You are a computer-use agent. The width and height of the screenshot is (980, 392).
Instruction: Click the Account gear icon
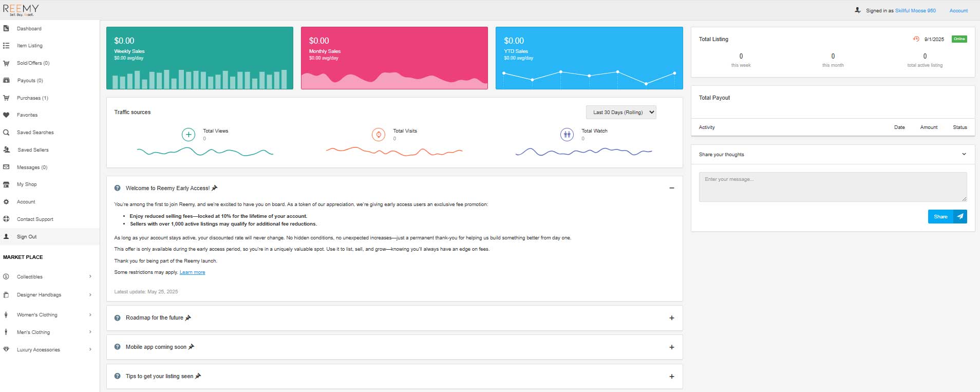(6, 202)
